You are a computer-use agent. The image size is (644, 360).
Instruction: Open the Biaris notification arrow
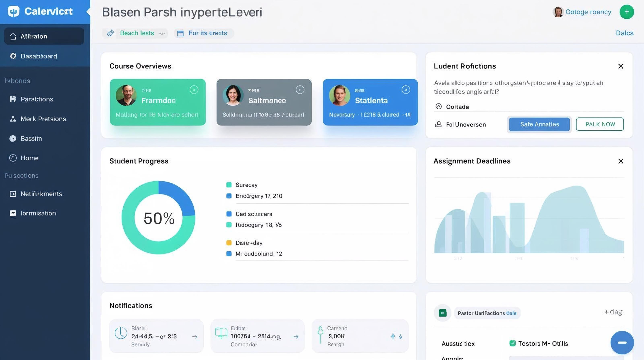[194, 336]
